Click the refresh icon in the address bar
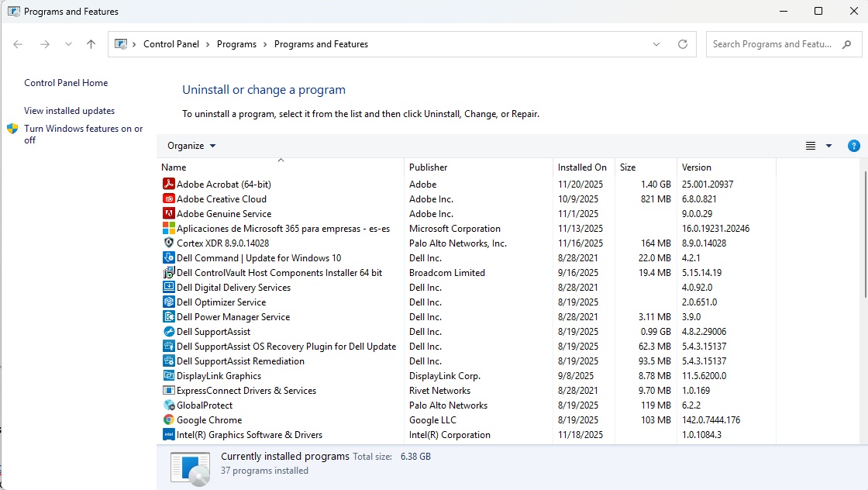This screenshot has width=868, height=490. (x=683, y=44)
